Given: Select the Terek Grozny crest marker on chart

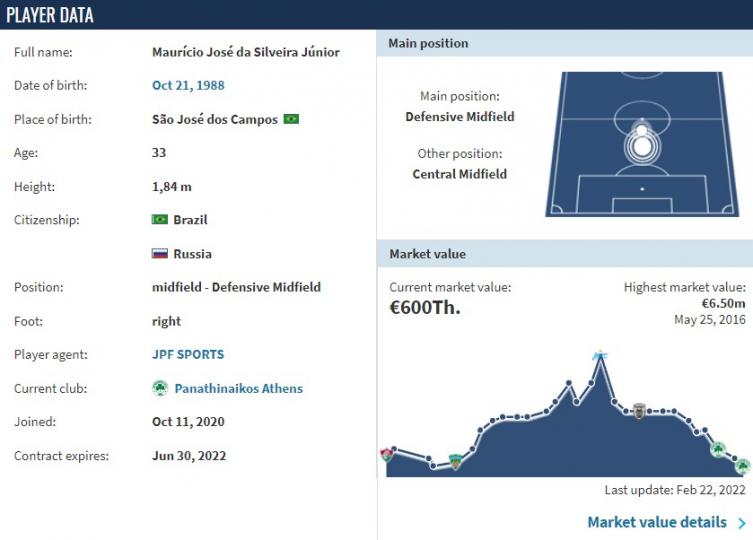Looking at the screenshot, I should pyautogui.click(x=455, y=461).
